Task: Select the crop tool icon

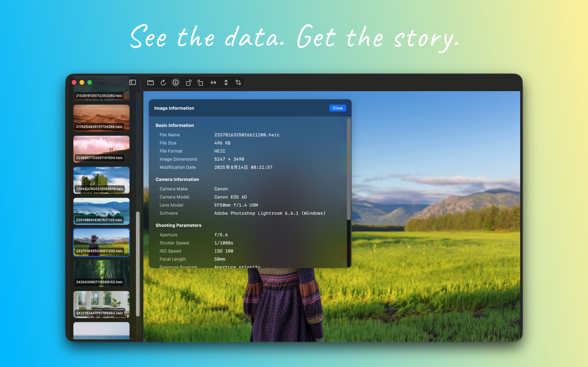Action: click(x=238, y=83)
